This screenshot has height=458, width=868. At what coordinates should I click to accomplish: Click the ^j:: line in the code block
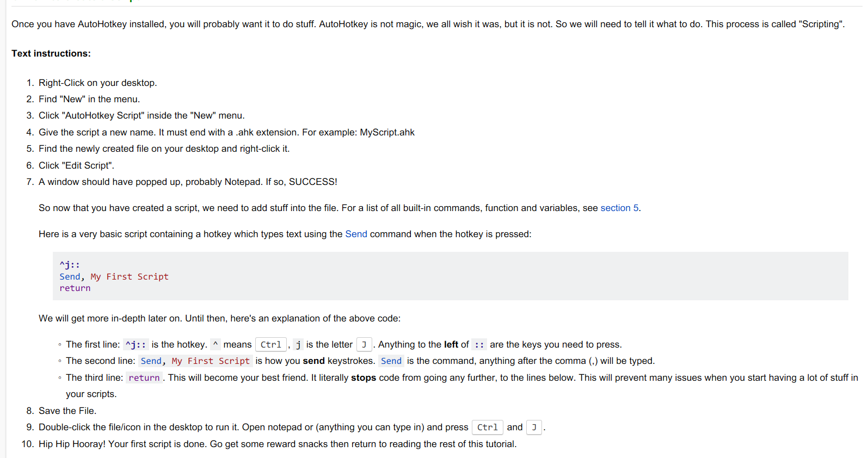click(x=70, y=265)
